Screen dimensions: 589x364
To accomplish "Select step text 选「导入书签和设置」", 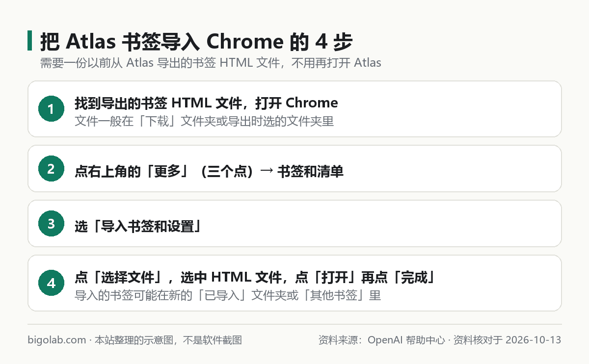I will 138,227.
